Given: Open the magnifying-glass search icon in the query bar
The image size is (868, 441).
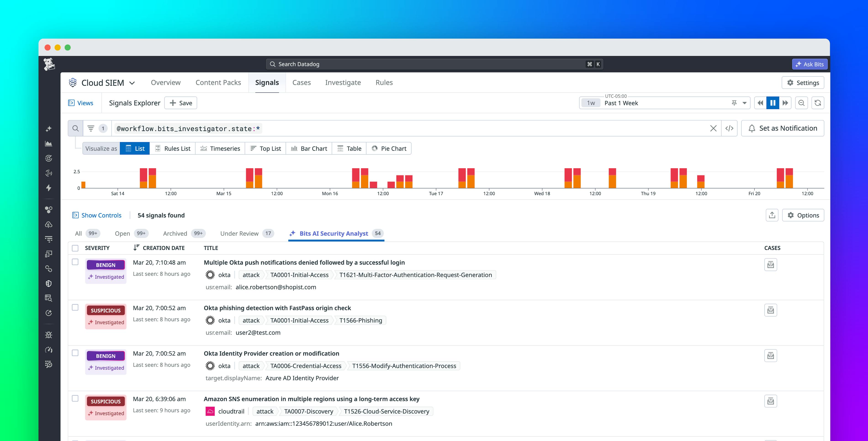Looking at the screenshot, I should [x=75, y=128].
